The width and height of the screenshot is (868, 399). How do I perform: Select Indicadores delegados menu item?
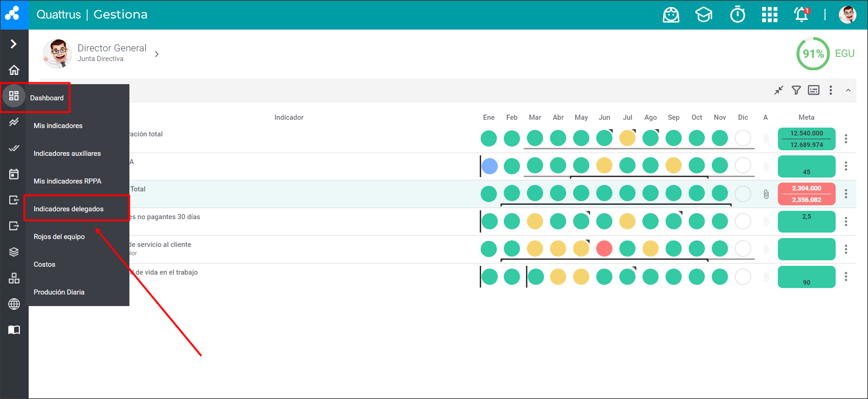pos(68,209)
